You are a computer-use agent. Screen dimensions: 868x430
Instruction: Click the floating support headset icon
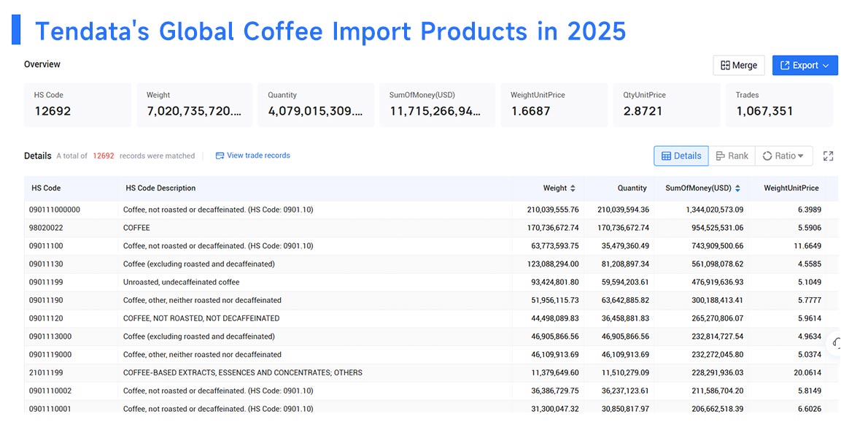(837, 344)
